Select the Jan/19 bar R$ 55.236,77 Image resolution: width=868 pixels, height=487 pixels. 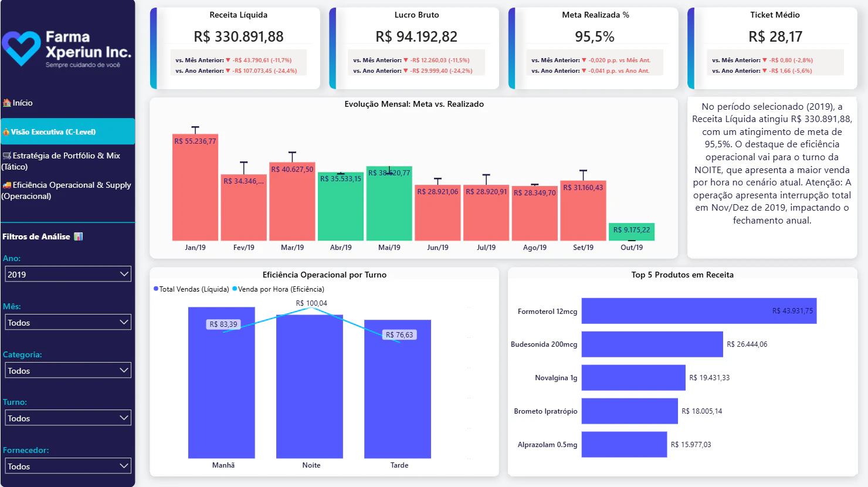click(195, 187)
